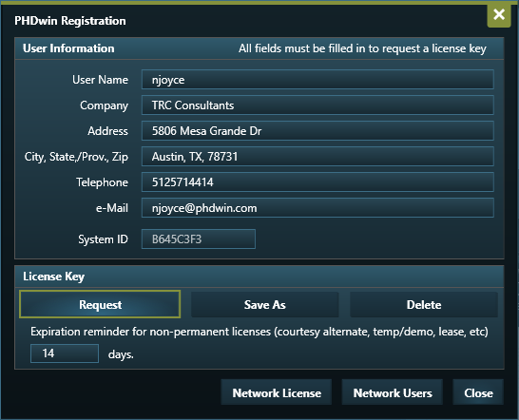Click the Address label
Screen dimensions: 519x420
[108, 131]
